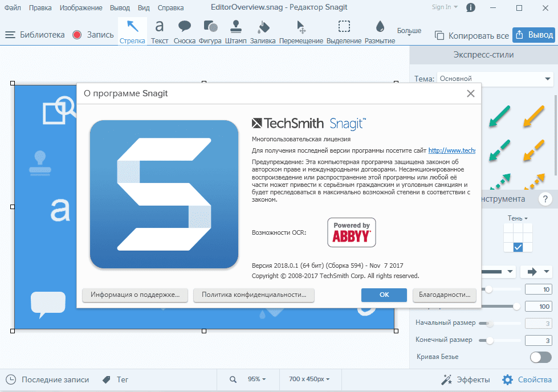Click the blue Вывод share button

click(534, 35)
